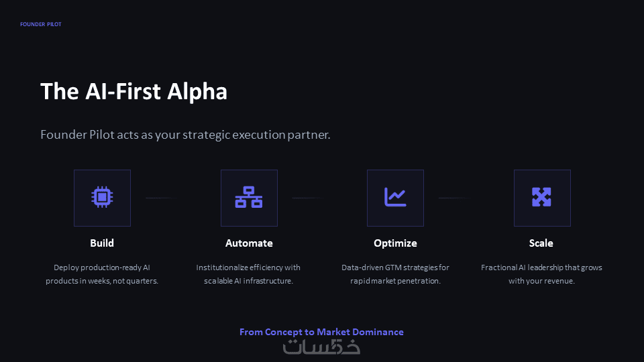Click the 'Data-driven GTM strategies' description
This screenshot has height=362, width=644.
coord(395,274)
